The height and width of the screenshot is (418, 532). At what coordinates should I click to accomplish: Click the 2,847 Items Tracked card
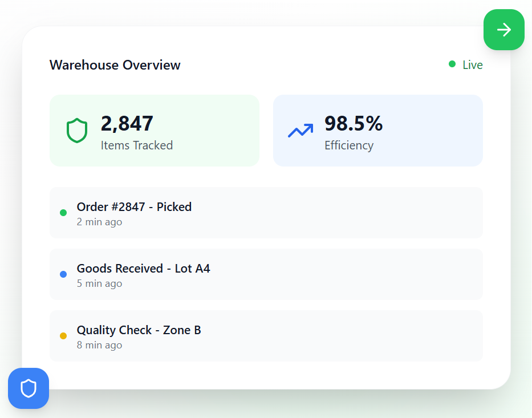154,131
